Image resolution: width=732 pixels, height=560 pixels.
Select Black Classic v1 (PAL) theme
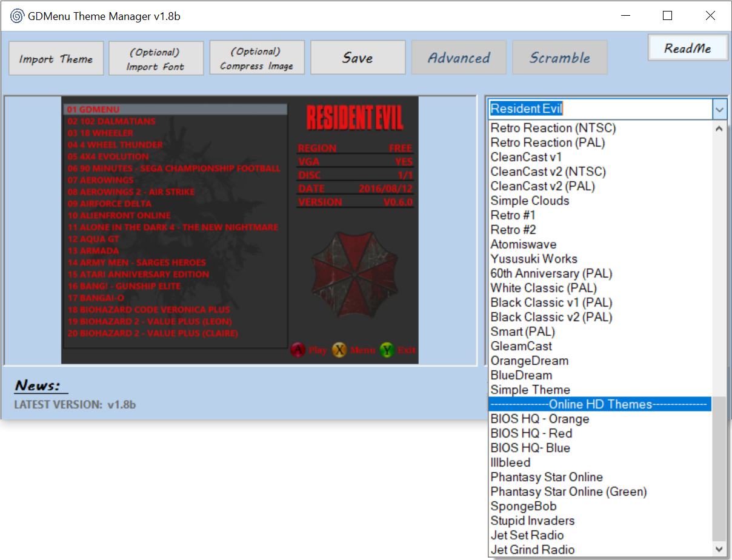600,302
